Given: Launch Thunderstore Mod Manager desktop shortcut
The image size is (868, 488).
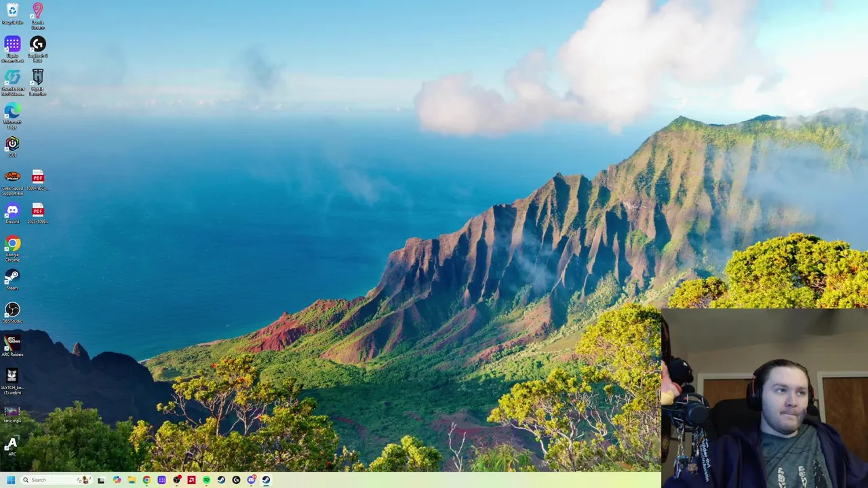Looking at the screenshot, I should click(12, 82).
